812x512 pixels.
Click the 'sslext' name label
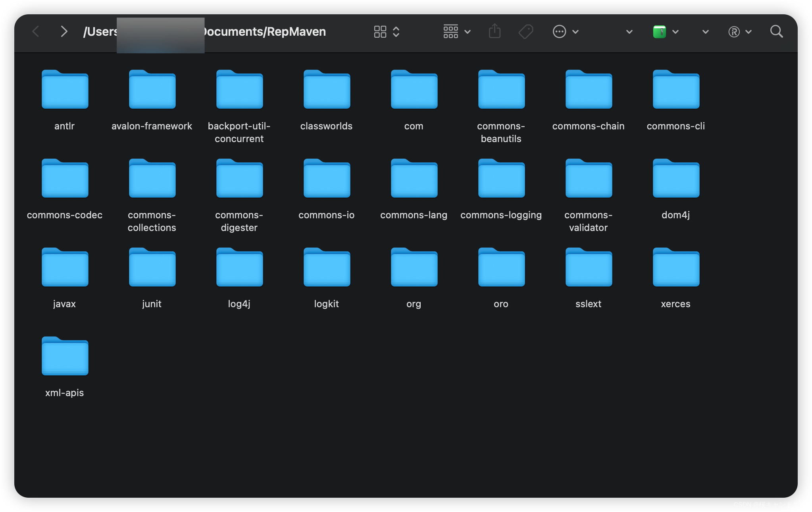(x=588, y=304)
